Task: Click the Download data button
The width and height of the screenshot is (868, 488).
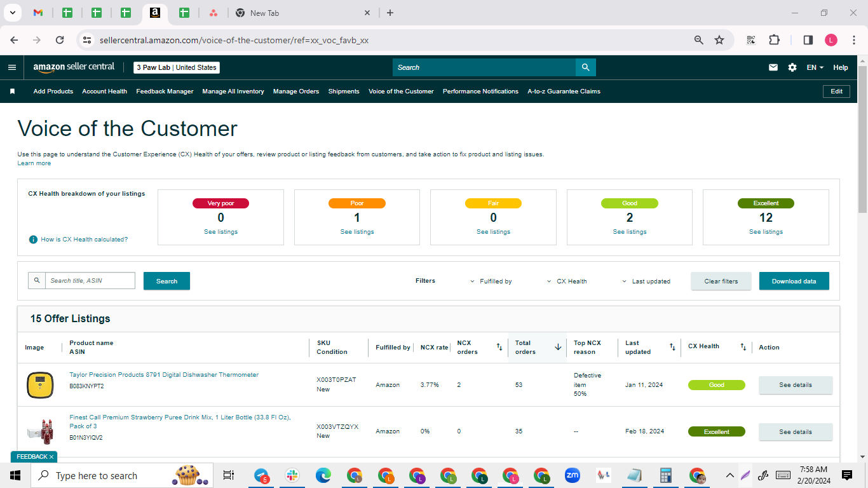Action: (x=794, y=281)
